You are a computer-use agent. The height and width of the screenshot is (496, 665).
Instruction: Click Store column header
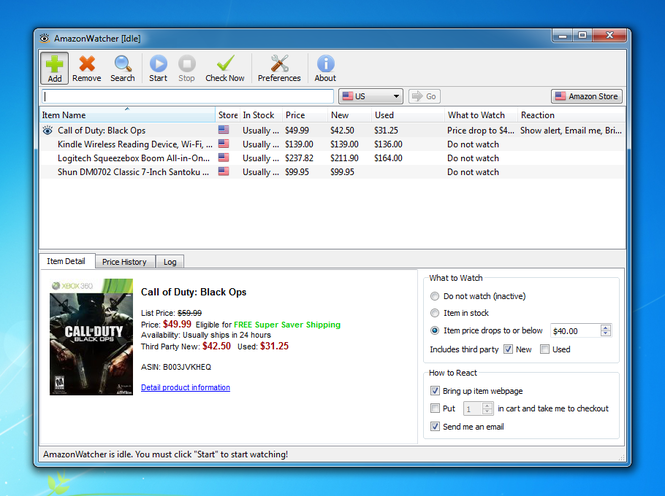coord(228,115)
